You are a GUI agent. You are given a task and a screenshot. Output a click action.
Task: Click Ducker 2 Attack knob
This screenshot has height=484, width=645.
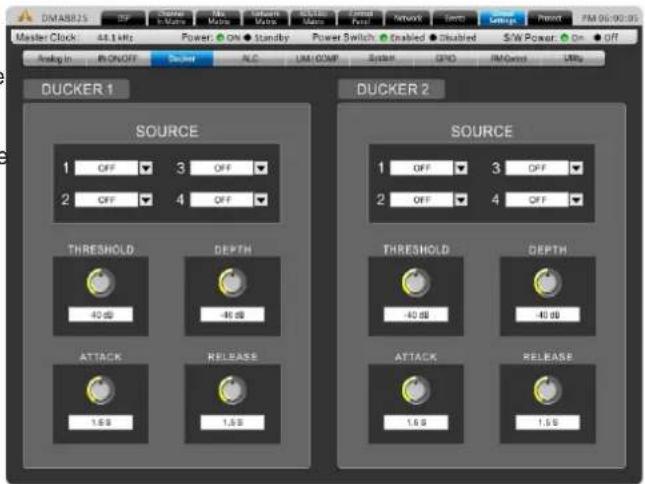[x=416, y=390]
